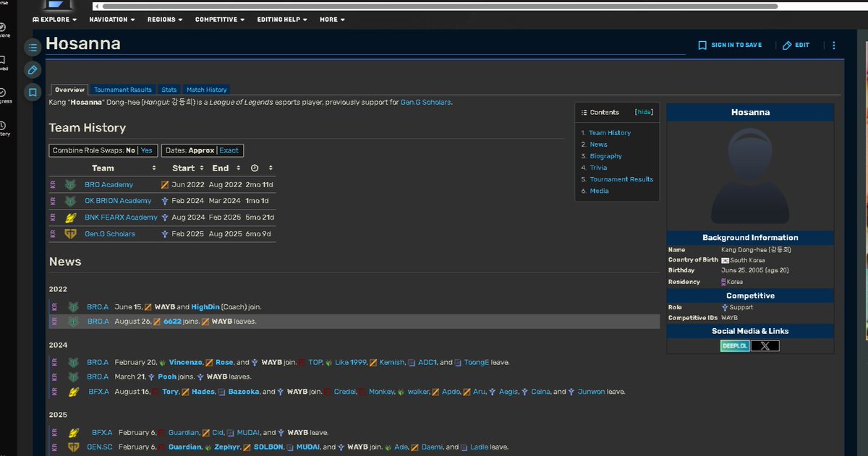Click the BNK FEARX Academy team logo
The height and width of the screenshot is (456, 868).
tap(71, 218)
